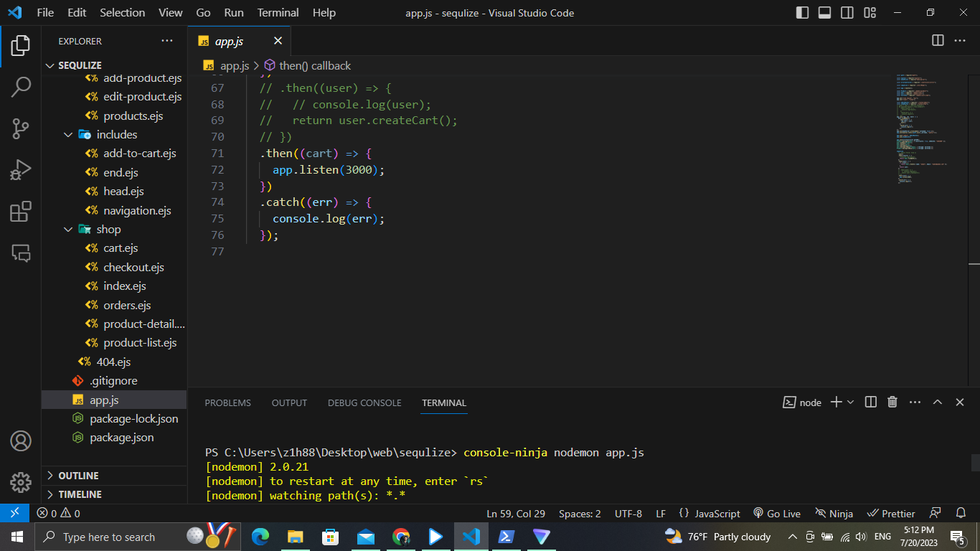Image resolution: width=980 pixels, height=551 pixels.
Task: Maximize the terminal panel with chevron
Action: point(938,402)
